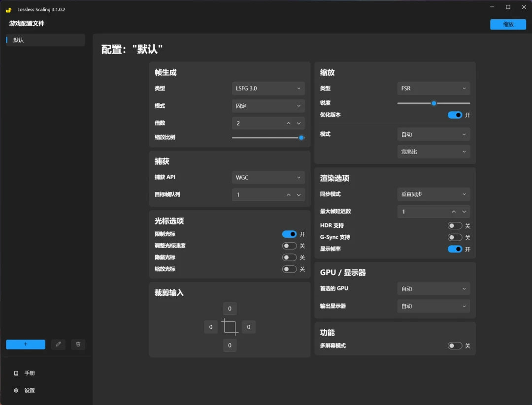Viewport: 532px width, 405px height.
Task: Increase 倍数 value with up arrow
Action: 288,124
